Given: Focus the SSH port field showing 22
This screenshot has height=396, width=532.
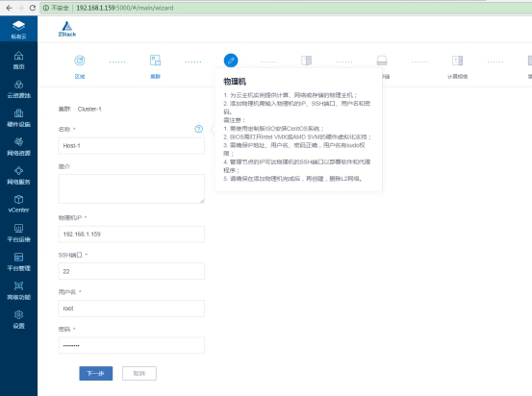Looking at the screenshot, I should pos(131,271).
